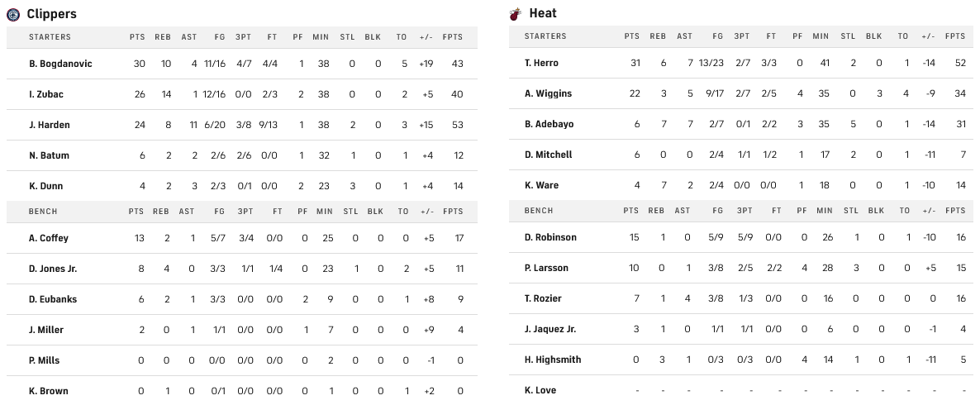Click MIN column header in Heat bench

point(821,211)
